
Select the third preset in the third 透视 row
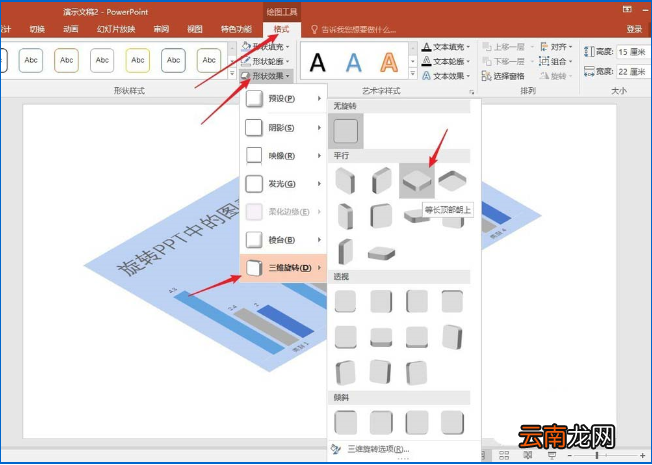(417, 373)
